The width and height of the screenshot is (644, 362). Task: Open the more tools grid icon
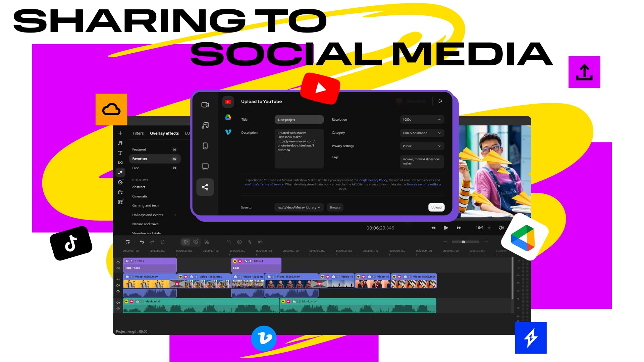pyautogui.click(x=120, y=202)
